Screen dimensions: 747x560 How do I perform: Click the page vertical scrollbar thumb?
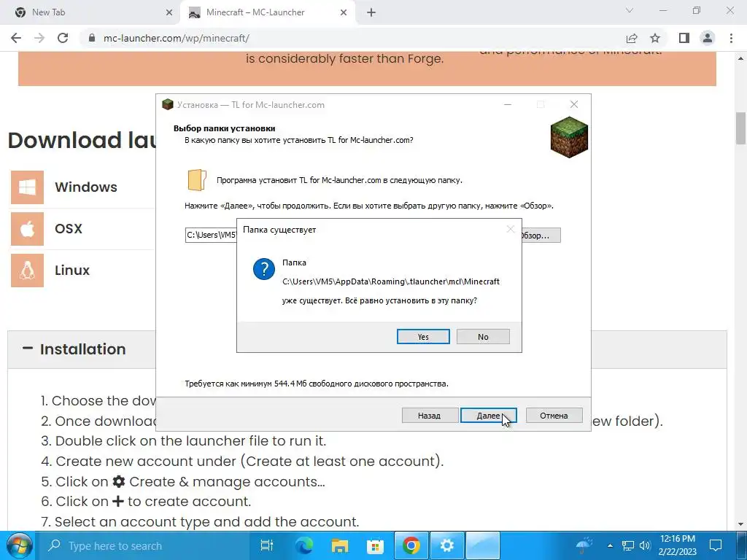click(x=741, y=128)
